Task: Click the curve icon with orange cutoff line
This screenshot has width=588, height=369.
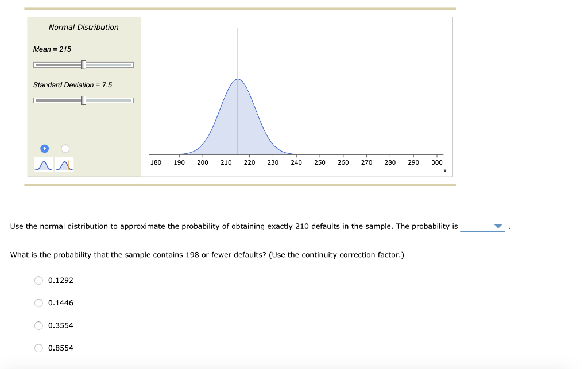Action: pos(64,164)
